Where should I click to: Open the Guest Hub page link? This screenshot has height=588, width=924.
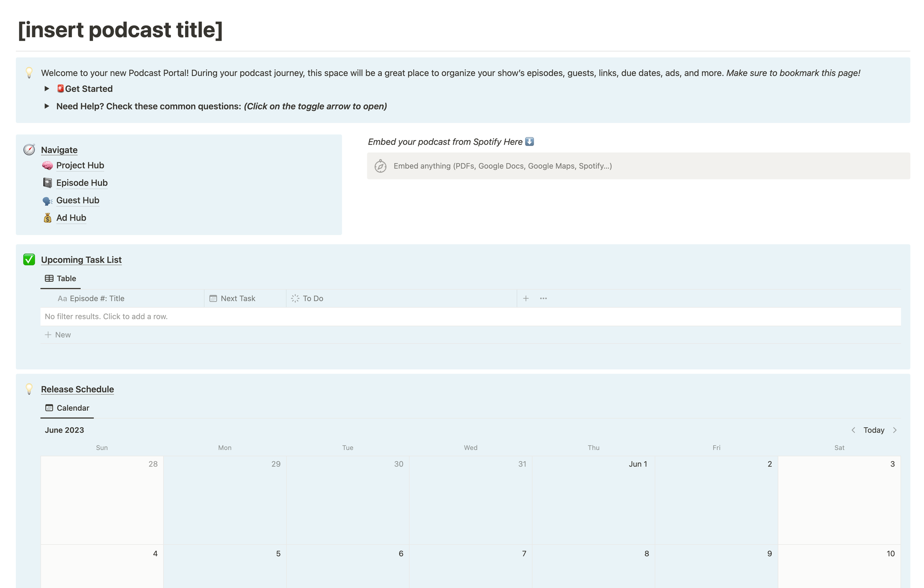click(x=78, y=200)
